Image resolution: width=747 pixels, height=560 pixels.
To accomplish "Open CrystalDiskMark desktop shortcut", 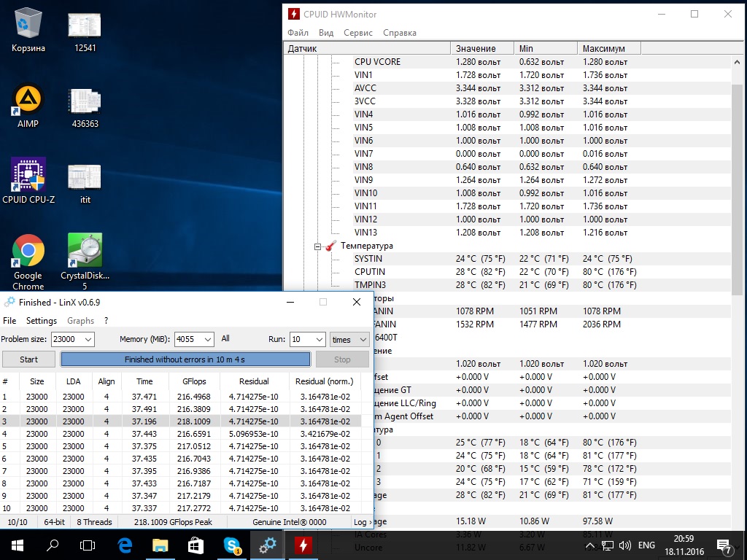I will (85, 262).
